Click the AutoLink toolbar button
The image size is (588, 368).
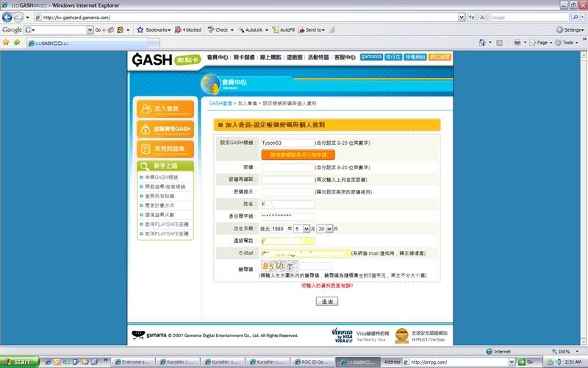(x=253, y=29)
